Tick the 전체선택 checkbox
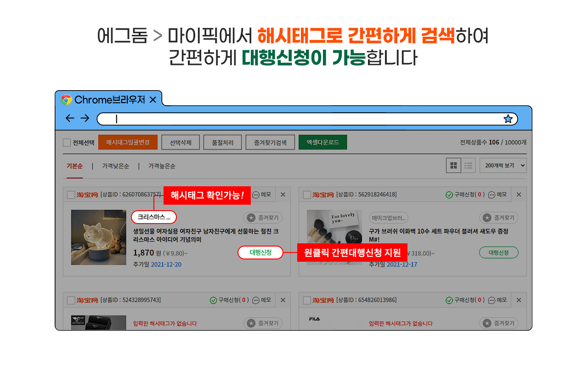Screen dimensions: 588x368 coord(67,143)
